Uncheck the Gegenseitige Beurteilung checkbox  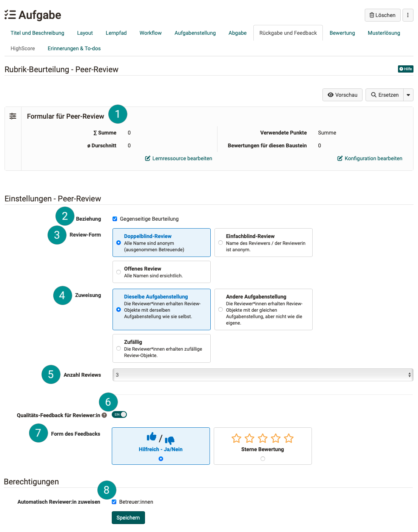(x=115, y=219)
